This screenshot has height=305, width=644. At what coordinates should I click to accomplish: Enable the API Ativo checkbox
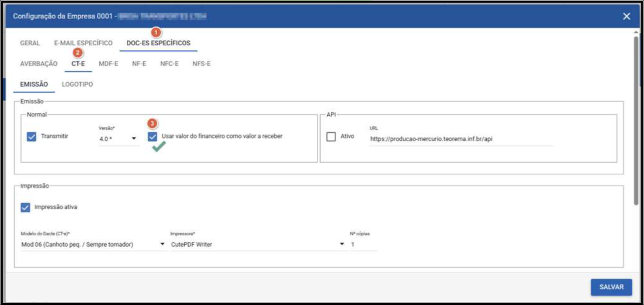point(331,137)
